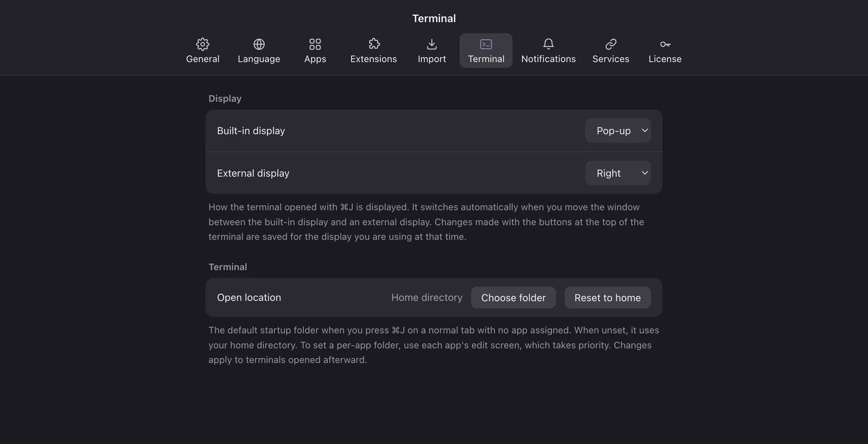Click the 'Open location' row label
Screen dimensions: 868x444
[249, 297]
